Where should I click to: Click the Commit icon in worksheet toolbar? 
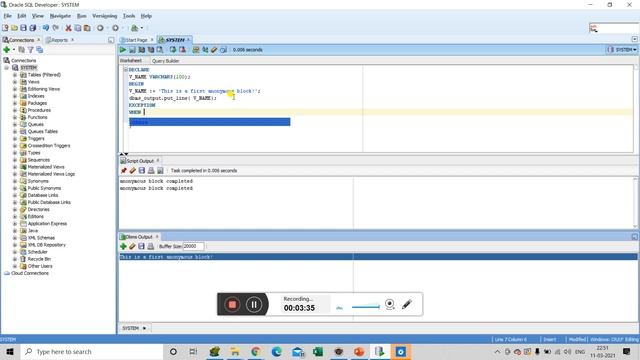[x=173, y=50]
